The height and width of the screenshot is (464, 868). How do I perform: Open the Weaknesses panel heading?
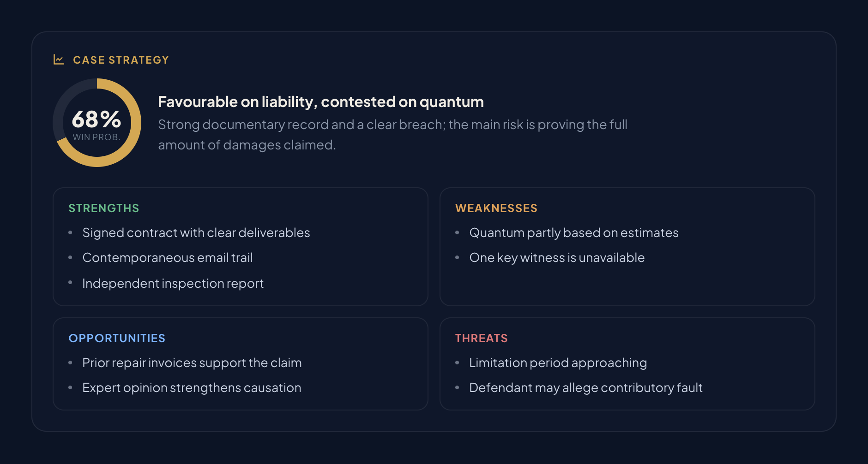(496, 208)
